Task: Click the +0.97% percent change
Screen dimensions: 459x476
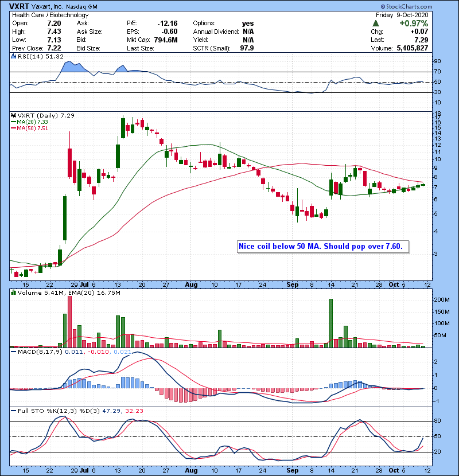Action: tap(414, 24)
